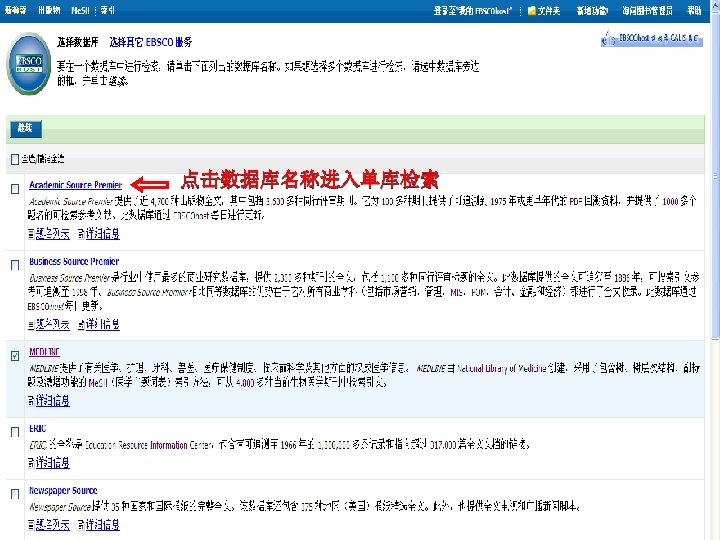Uncheck the MEDLINE checkbox
Image resolution: width=720 pixels, height=540 pixels.
pos(15,356)
